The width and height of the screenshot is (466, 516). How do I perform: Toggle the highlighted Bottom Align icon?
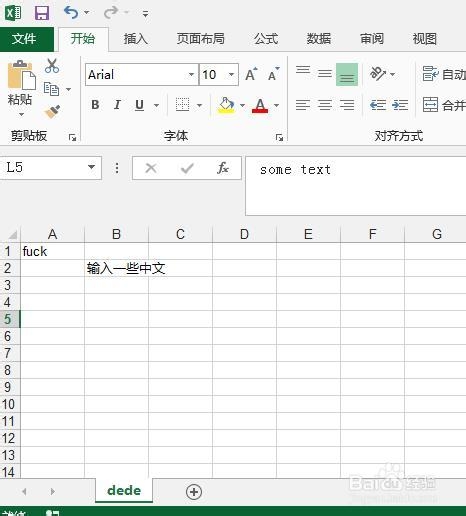(x=347, y=74)
